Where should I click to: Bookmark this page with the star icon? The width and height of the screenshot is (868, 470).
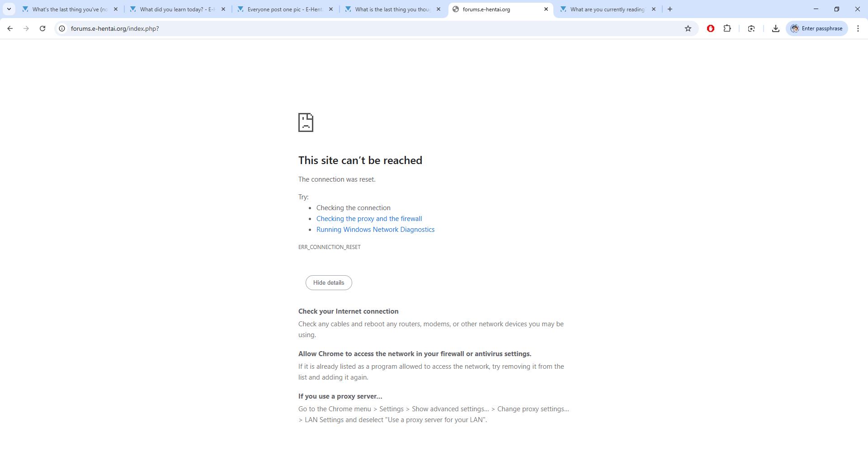[x=688, y=28]
